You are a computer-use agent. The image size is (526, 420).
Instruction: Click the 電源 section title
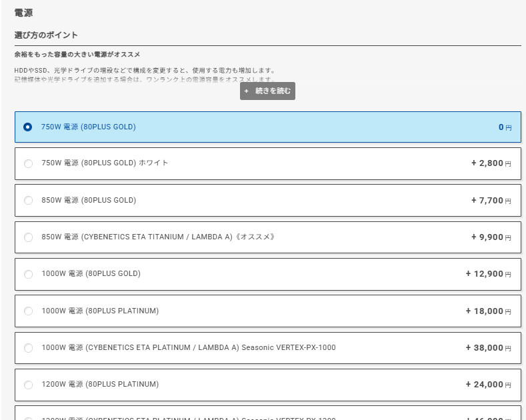tap(23, 13)
